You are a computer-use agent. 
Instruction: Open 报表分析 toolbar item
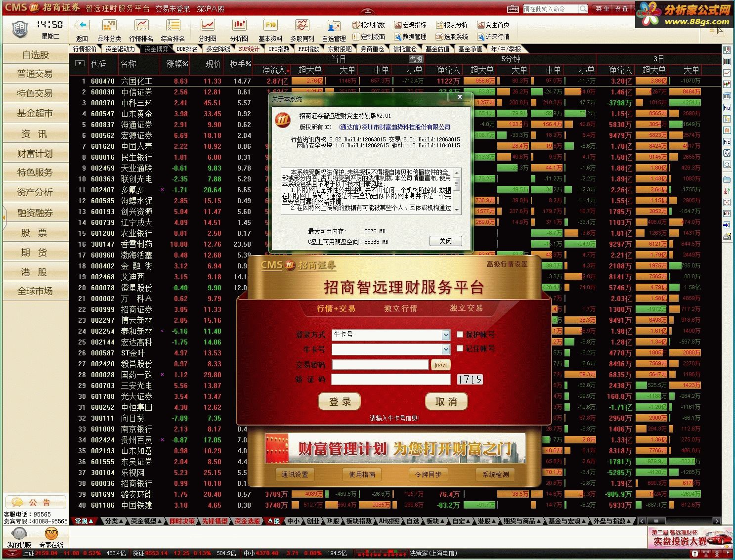tap(452, 25)
